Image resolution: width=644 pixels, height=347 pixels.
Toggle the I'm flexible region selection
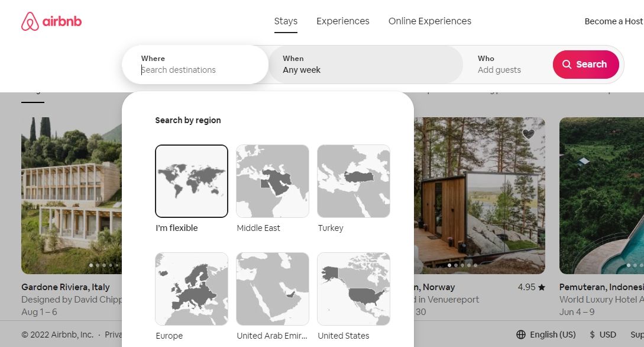point(191,181)
